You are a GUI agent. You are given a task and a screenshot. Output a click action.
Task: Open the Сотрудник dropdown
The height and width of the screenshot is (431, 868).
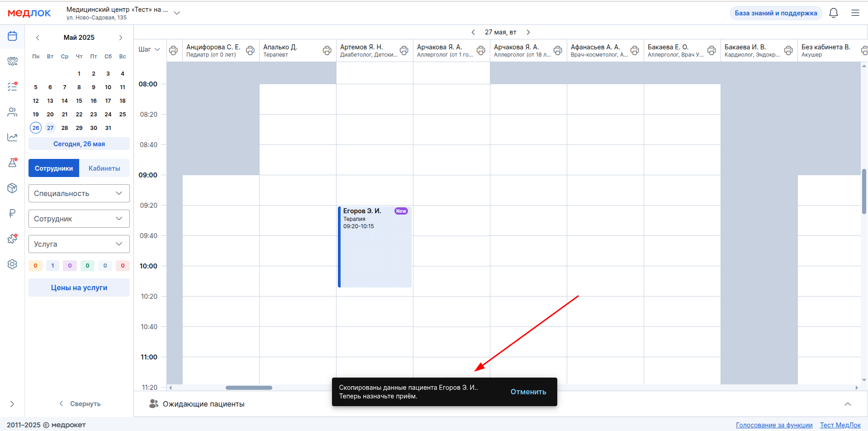pyautogui.click(x=79, y=219)
